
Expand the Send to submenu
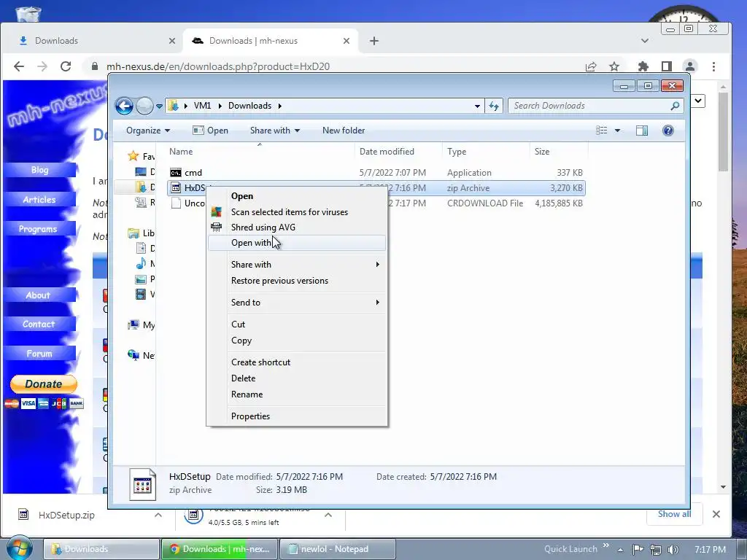pos(297,303)
